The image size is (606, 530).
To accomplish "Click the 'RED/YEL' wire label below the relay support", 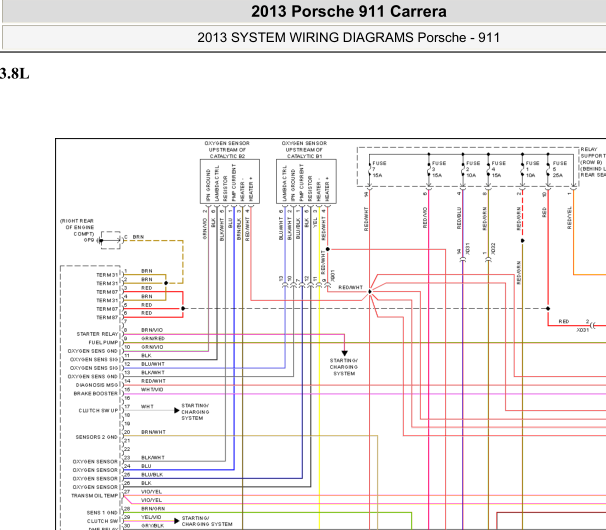I will click(x=569, y=218).
